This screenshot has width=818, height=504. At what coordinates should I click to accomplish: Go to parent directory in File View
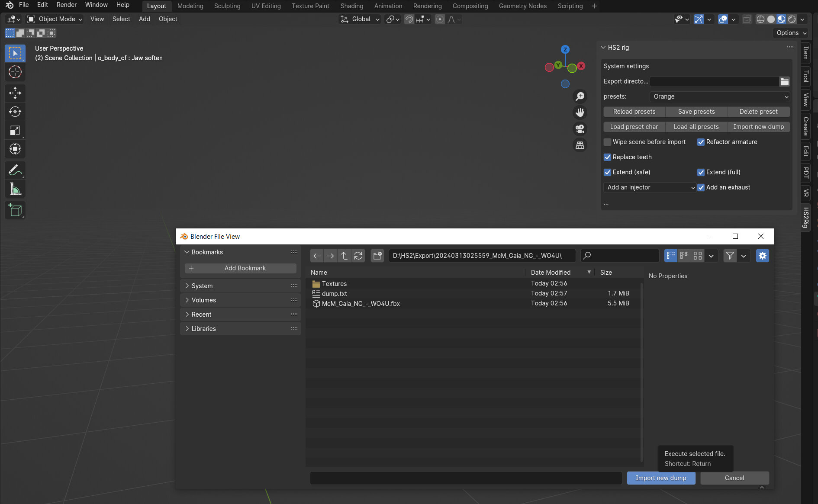(x=344, y=256)
